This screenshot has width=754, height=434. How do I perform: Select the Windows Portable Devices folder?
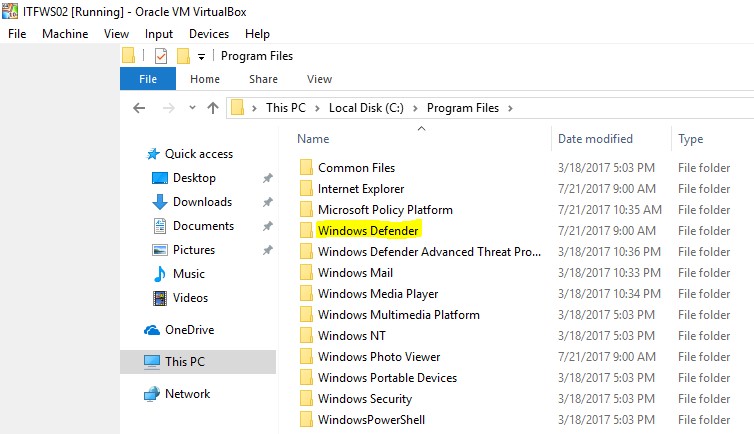[387, 378]
